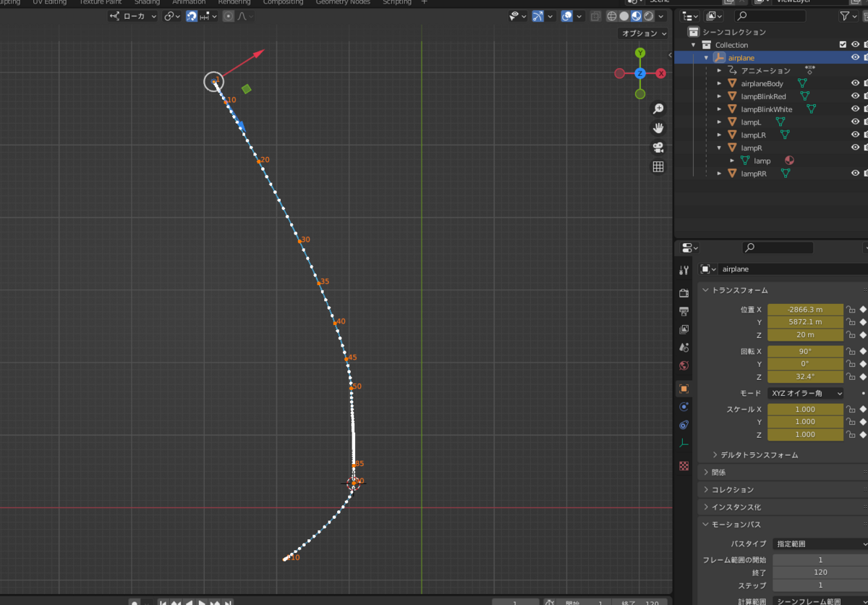The height and width of the screenshot is (605, 868).
Task: Hide lampBlinkRed with its eye icon
Action: pos(855,96)
